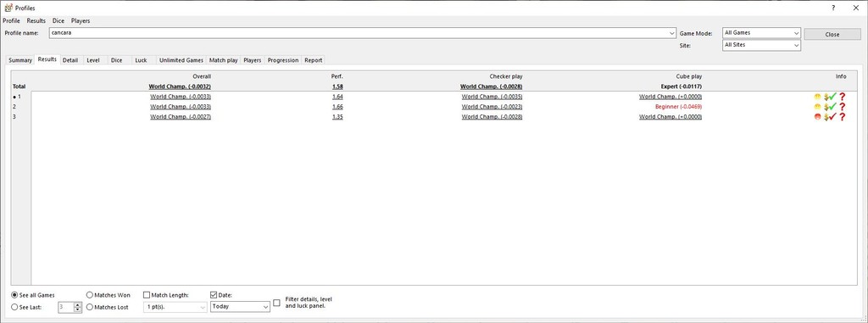
Task: Click the red question mark in row 1
Action: (x=843, y=97)
